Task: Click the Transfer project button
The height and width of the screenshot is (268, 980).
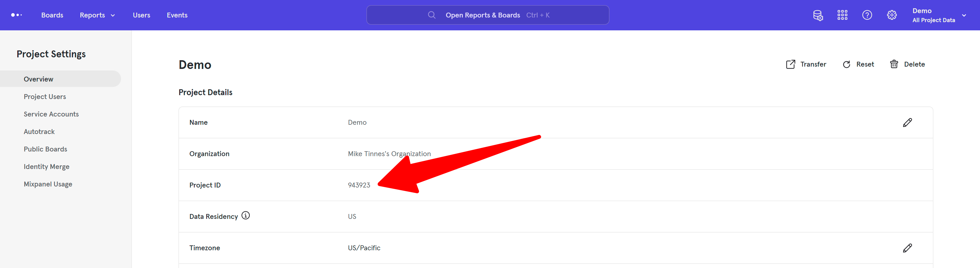Action: (x=806, y=64)
